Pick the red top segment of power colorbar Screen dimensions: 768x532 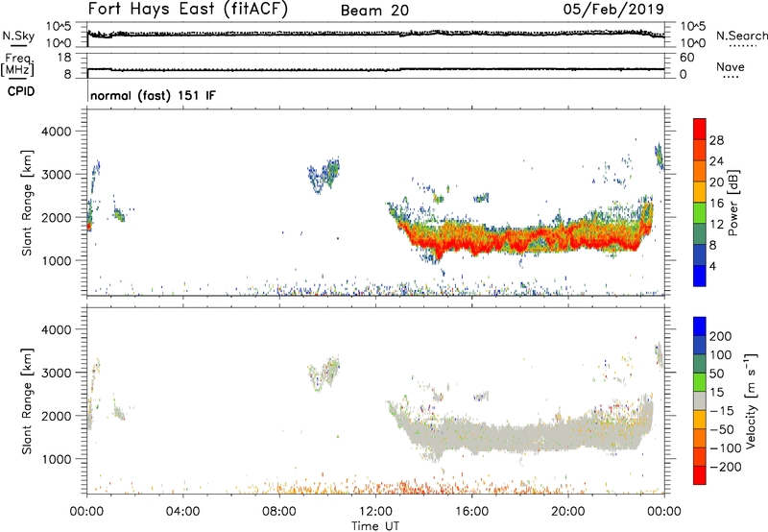[700, 130]
